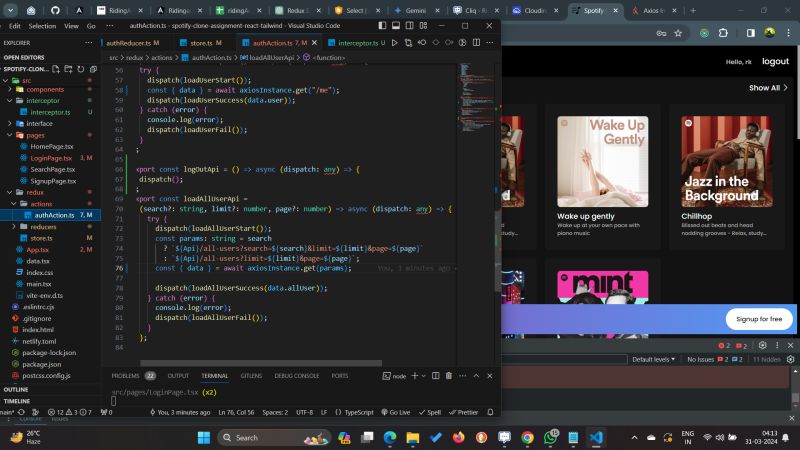This screenshot has width=800, height=450.
Task: Open Chrome extensions puzzle icon
Action: pyautogui.click(x=723, y=33)
